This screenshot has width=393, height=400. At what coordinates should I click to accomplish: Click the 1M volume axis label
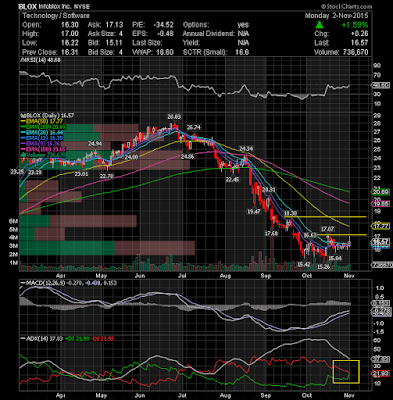[13, 263]
